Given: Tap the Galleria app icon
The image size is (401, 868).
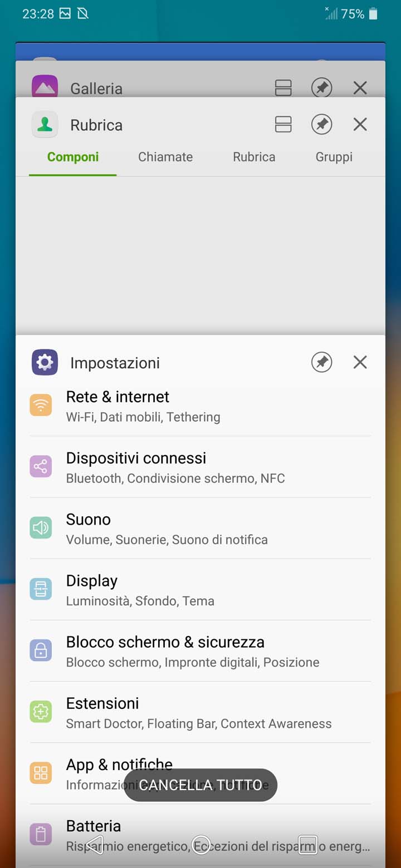Looking at the screenshot, I should 45,86.
